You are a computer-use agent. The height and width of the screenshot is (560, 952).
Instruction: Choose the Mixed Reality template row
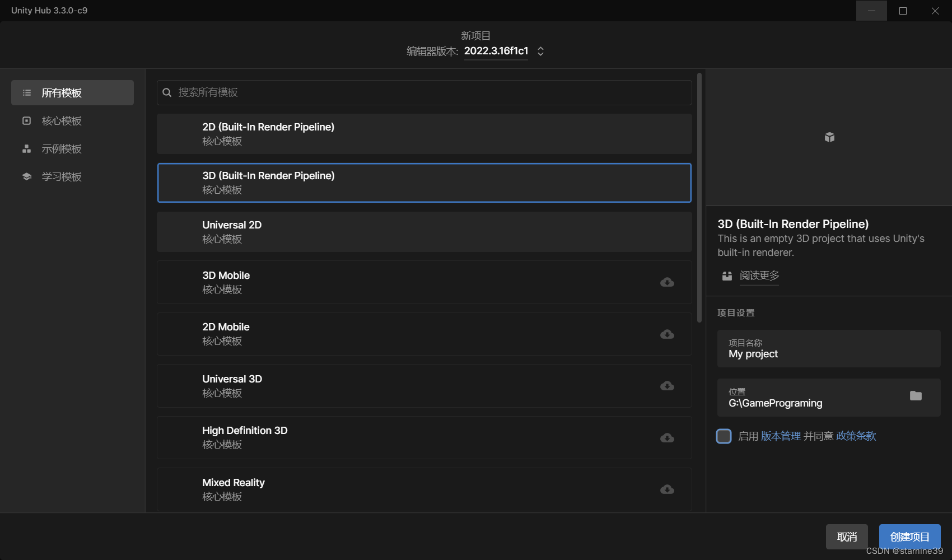coord(424,489)
